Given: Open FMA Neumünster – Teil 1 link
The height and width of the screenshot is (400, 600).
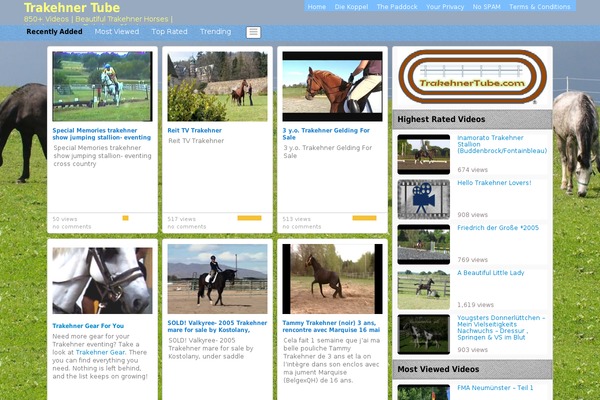Looking at the screenshot, I should click(x=495, y=388).
